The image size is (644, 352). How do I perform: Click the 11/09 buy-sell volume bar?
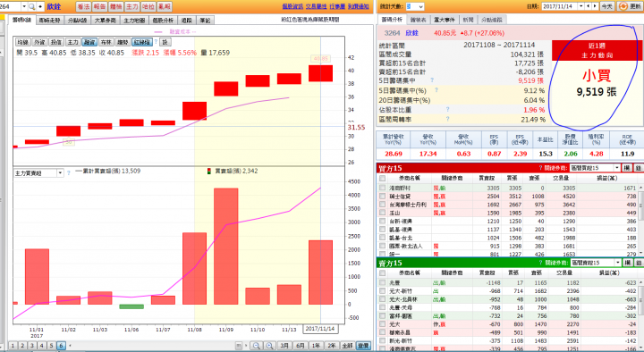pos(226,247)
